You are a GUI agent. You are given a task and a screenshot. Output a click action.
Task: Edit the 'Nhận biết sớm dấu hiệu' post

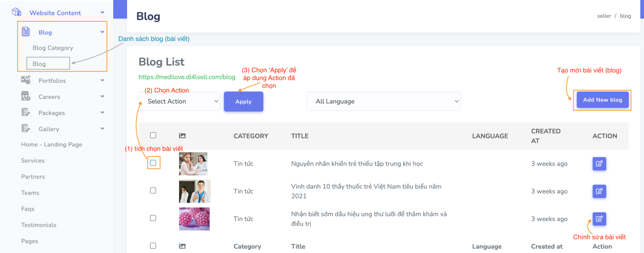[x=599, y=219]
